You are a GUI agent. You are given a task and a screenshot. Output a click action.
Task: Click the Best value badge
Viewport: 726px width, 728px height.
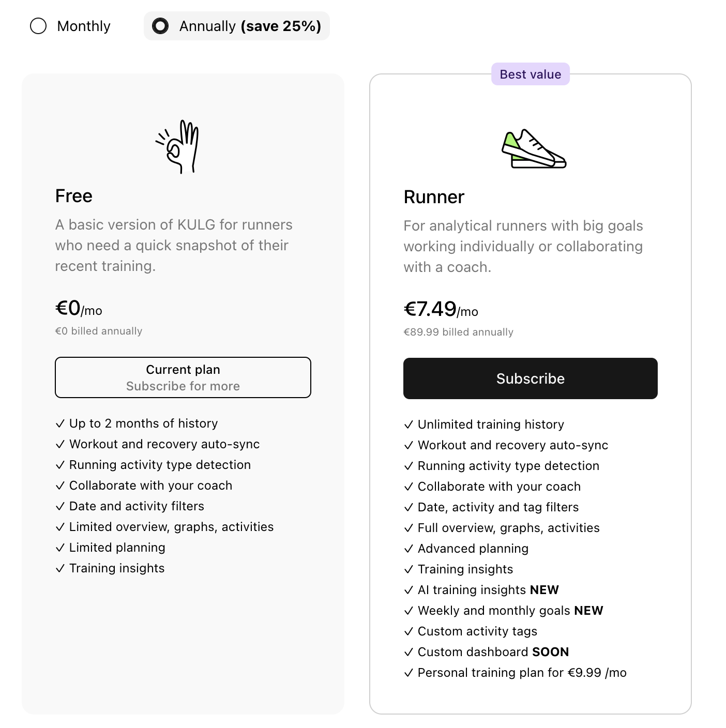tap(530, 74)
